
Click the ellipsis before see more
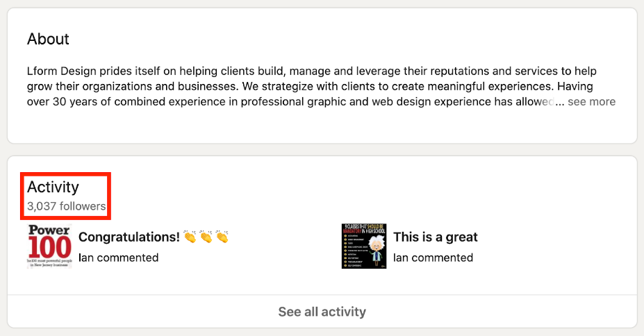click(x=560, y=102)
